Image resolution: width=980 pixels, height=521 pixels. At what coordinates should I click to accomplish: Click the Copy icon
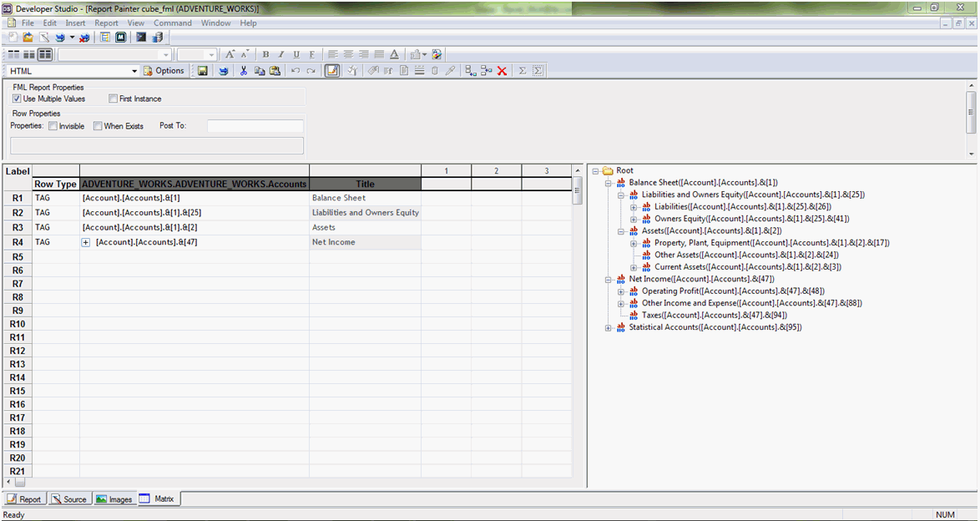260,71
